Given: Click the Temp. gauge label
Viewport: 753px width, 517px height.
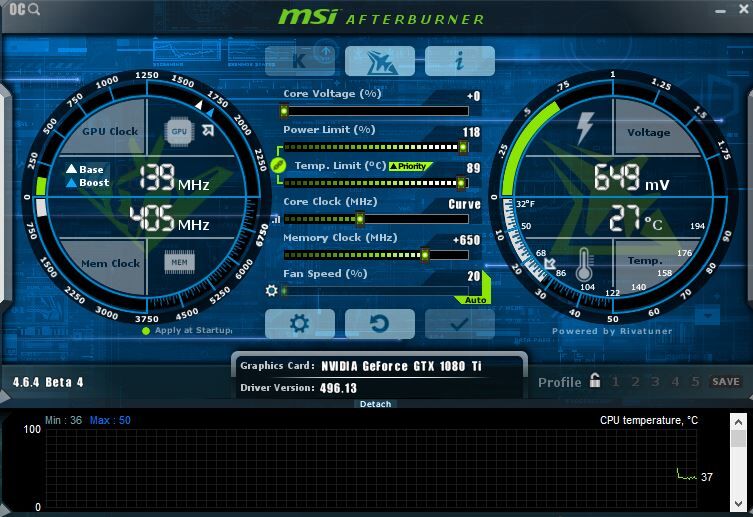Looking at the screenshot, I should [x=645, y=260].
